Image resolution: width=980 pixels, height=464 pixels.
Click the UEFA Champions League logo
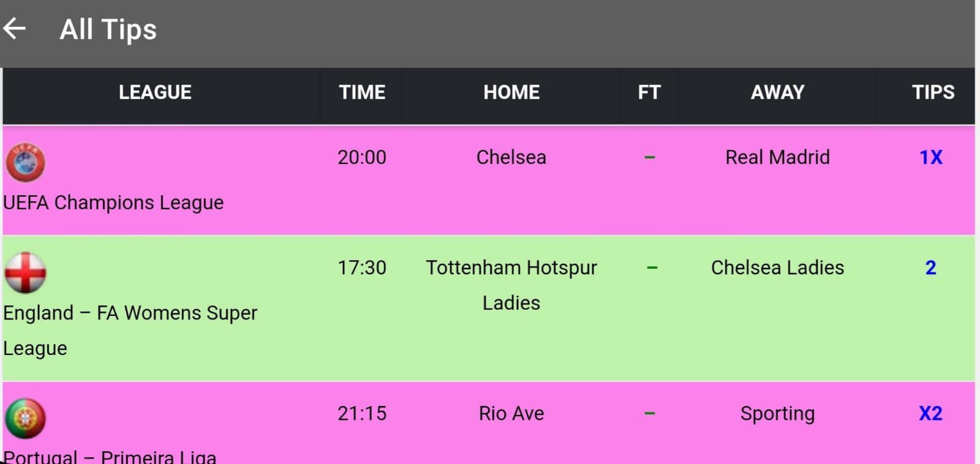pyautogui.click(x=25, y=163)
